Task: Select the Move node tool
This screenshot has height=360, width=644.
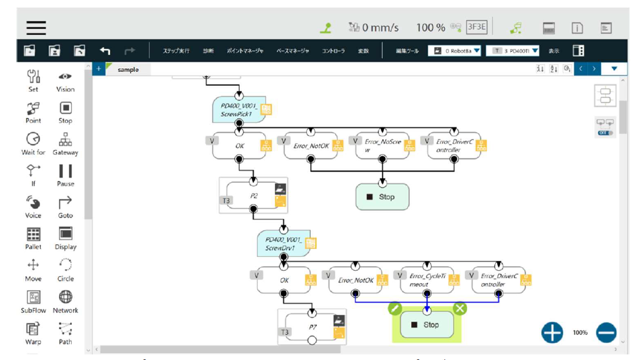Action: (33, 270)
